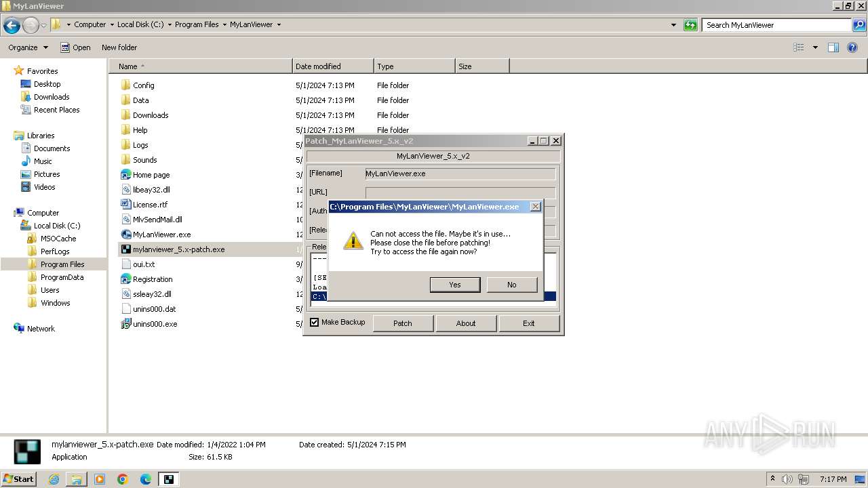The image size is (868, 488).
Task: Click Open in the Explorer toolbar
Action: [75, 47]
